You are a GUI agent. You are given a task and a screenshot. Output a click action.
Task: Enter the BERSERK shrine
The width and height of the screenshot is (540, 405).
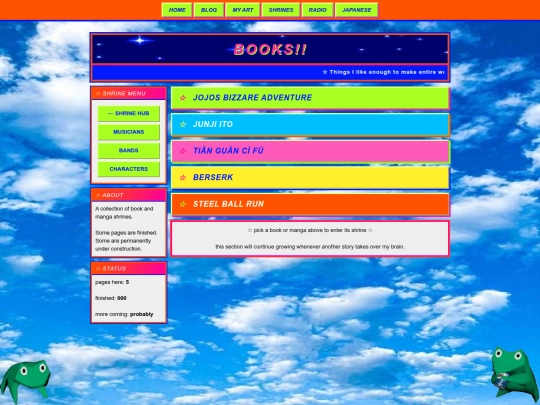tap(310, 177)
